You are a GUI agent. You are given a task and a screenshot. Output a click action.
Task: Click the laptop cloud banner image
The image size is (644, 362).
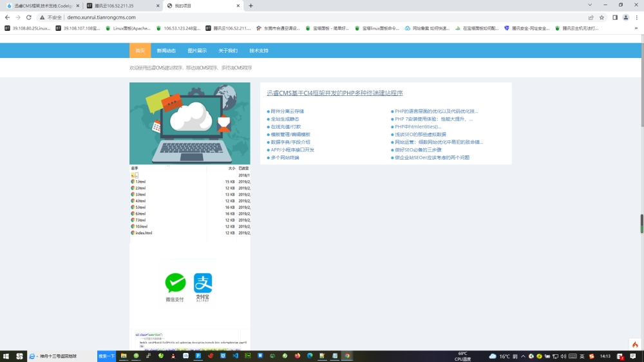[190, 123]
